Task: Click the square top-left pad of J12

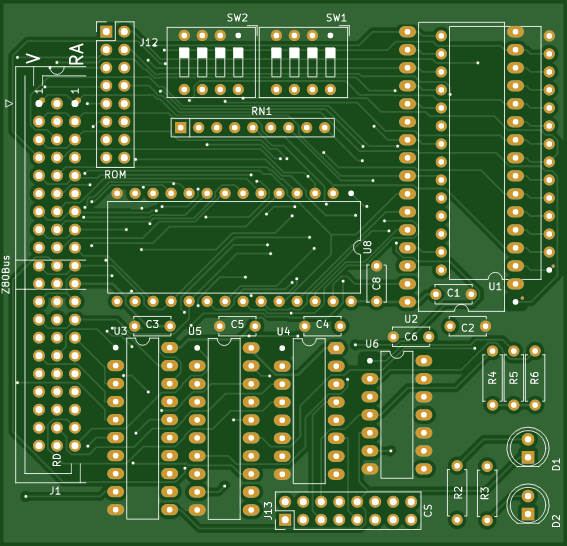Action: tap(106, 32)
